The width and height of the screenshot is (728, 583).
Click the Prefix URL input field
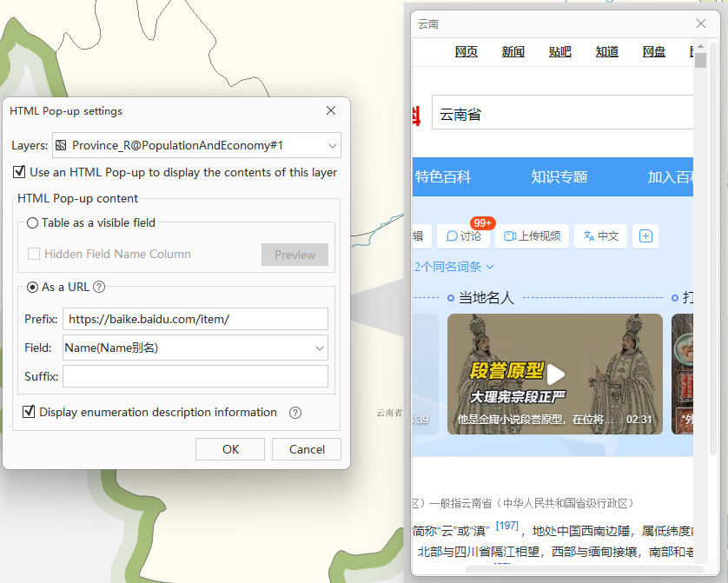click(x=195, y=319)
